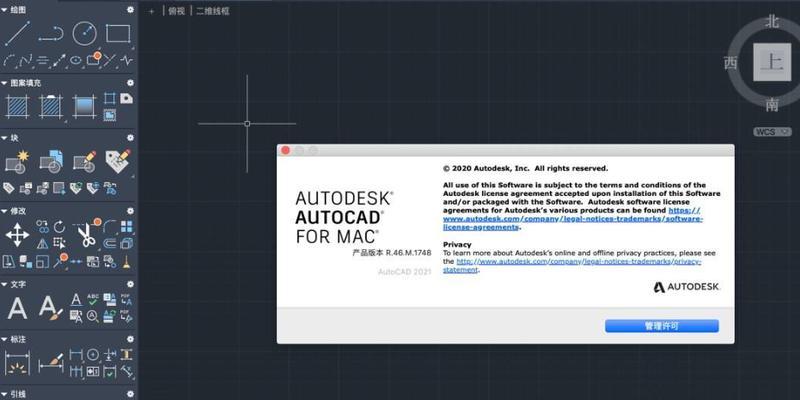This screenshot has height=400, width=800.
Task: Open the 绘图 panel gear settings
Action: coord(130,10)
